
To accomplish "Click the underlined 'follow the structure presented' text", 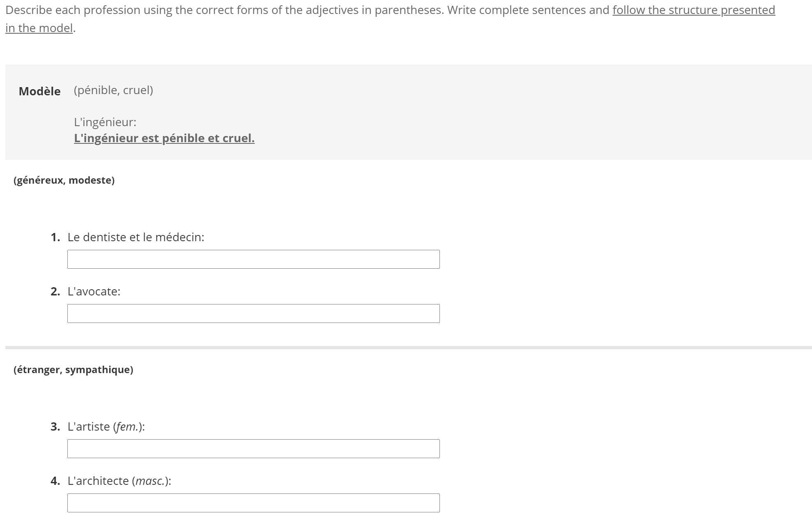I will (x=693, y=10).
